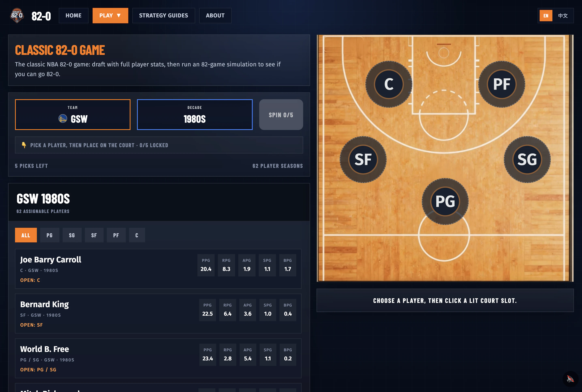Pick the Joe Barry Carroll player card
This screenshot has width=582, height=392.
click(x=158, y=269)
